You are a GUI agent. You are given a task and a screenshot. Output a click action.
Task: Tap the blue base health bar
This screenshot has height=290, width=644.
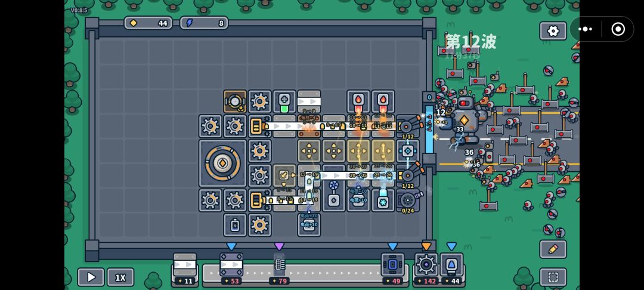click(429, 129)
